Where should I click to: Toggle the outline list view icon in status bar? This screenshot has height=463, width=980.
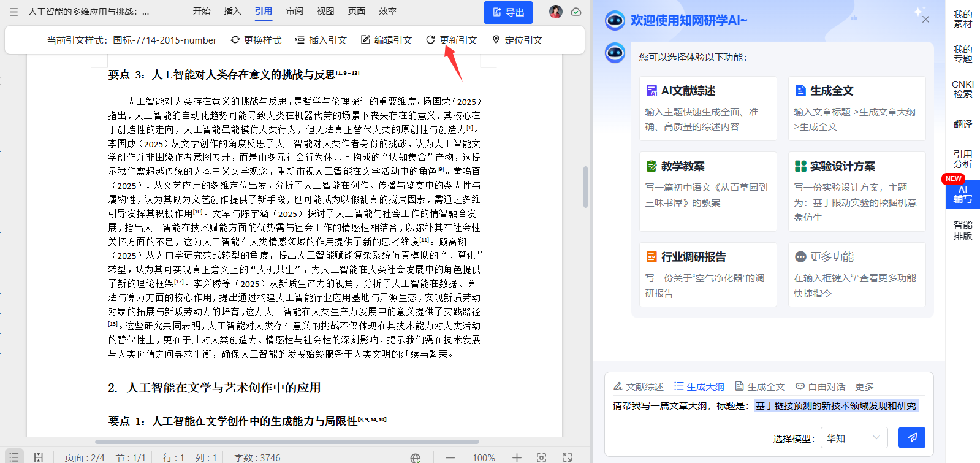click(x=13, y=457)
